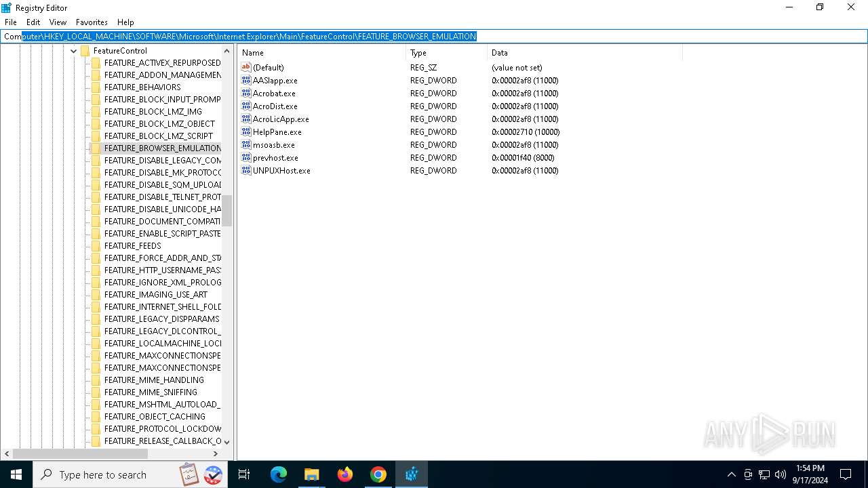Select the (Default) string value icon

tap(246, 67)
